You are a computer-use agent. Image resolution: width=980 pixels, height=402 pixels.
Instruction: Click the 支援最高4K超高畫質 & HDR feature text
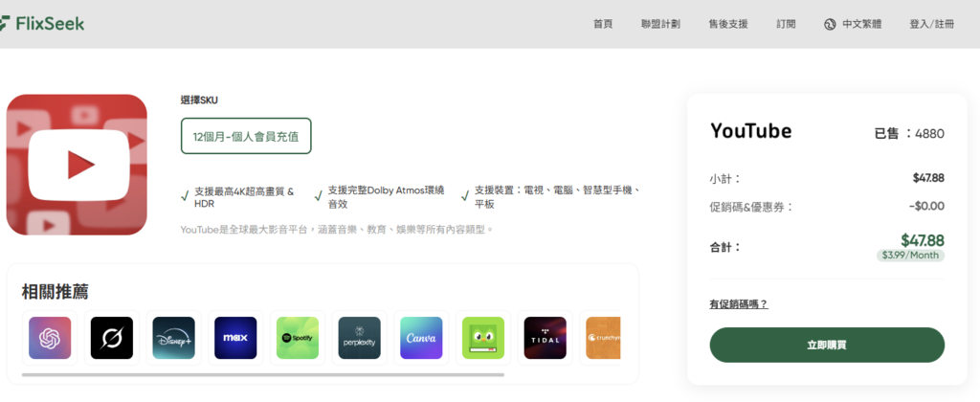[x=244, y=197]
